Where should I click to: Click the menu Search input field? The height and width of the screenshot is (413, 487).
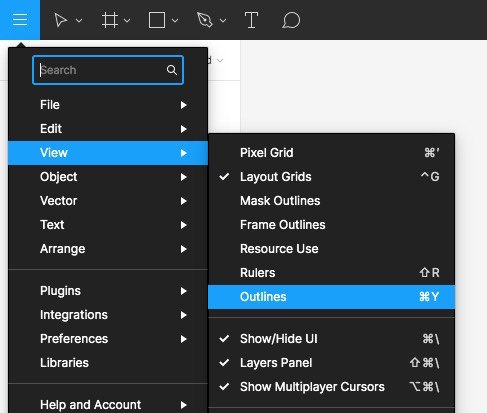click(x=108, y=70)
